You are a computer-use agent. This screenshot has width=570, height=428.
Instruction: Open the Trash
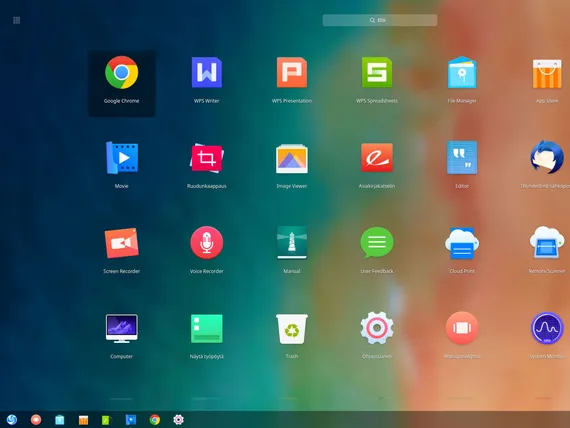coord(292,329)
